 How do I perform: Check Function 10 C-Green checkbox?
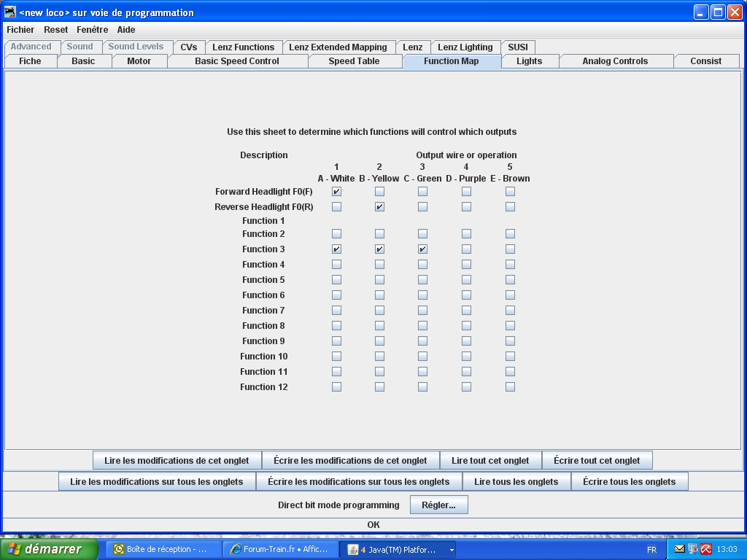click(422, 356)
